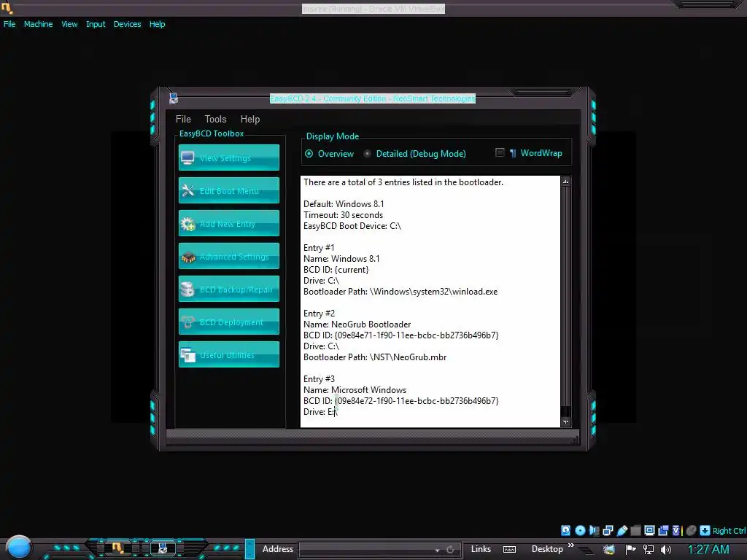The height and width of the screenshot is (560, 747).
Task: Open EasyBCD Tools menu
Action: [x=215, y=119]
